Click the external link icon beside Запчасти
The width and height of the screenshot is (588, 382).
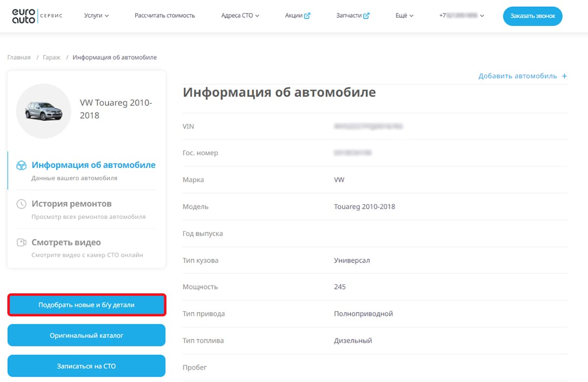pyautogui.click(x=366, y=16)
